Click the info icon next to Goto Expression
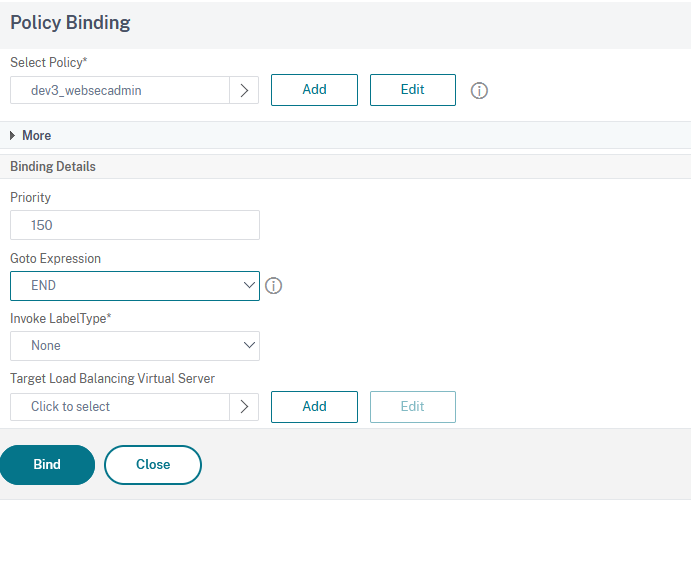The width and height of the screenshot is (691, 586). [273, 286]
